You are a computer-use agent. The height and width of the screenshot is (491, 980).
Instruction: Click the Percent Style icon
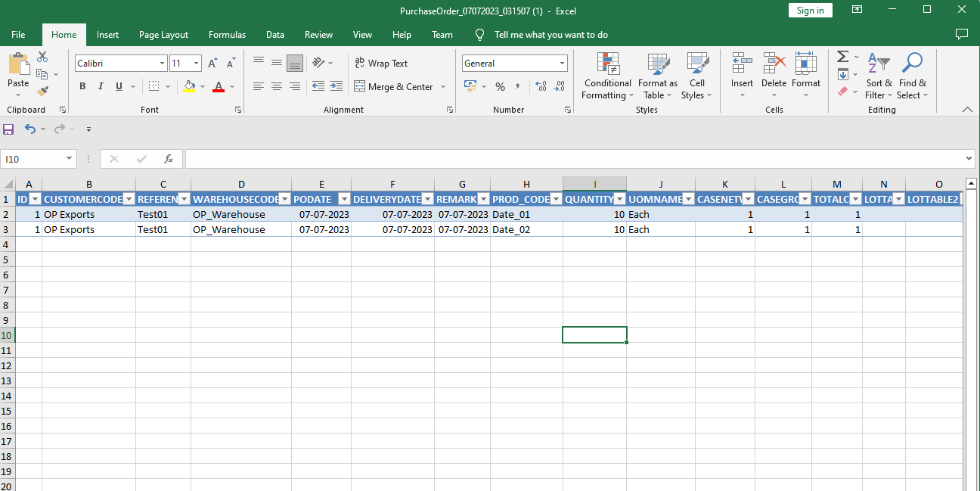pyautogui.click(x=500, y=87)
